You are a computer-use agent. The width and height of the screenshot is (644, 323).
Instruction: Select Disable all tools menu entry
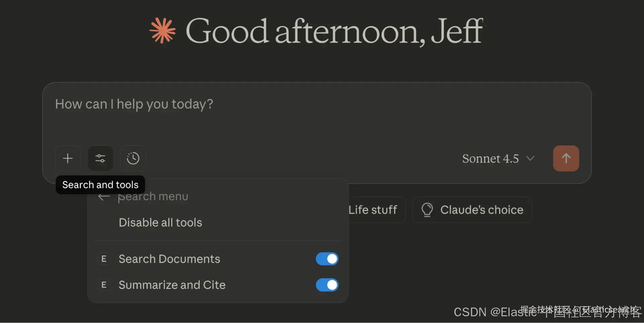point(160,223)
